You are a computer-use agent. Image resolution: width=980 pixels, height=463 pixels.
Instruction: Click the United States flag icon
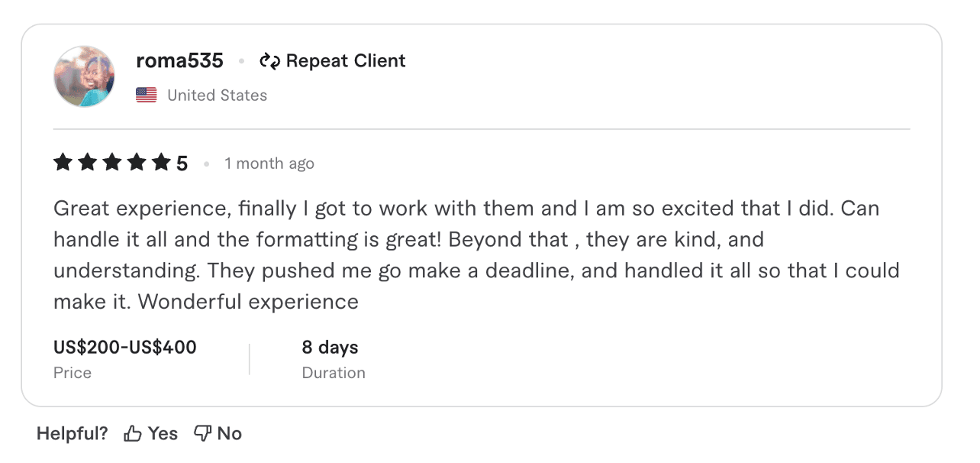(145, 95)
